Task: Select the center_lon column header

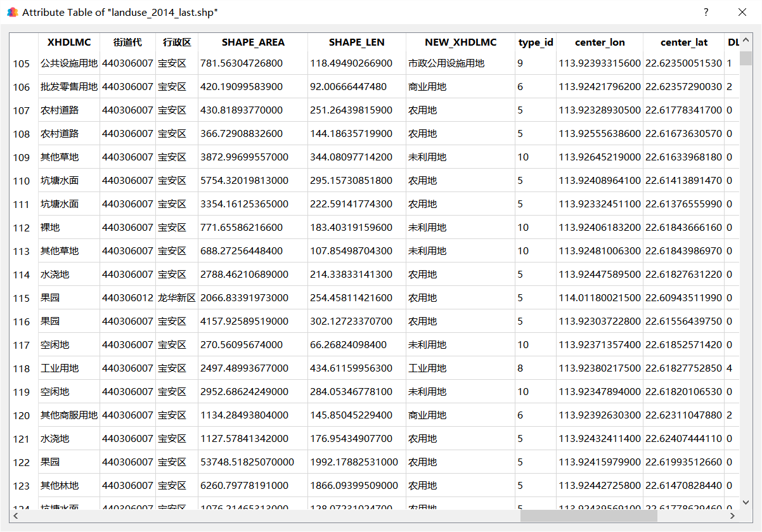Action: point(600,42)
